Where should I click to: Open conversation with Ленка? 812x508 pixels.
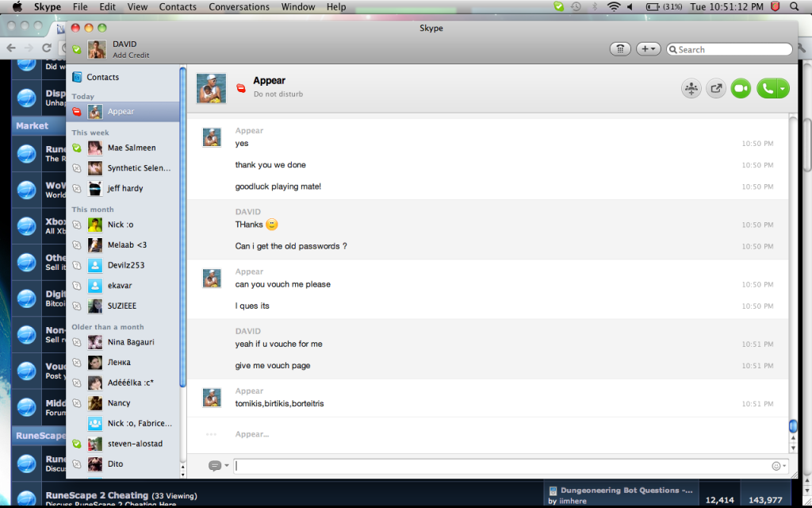click(x=123, y=362)
